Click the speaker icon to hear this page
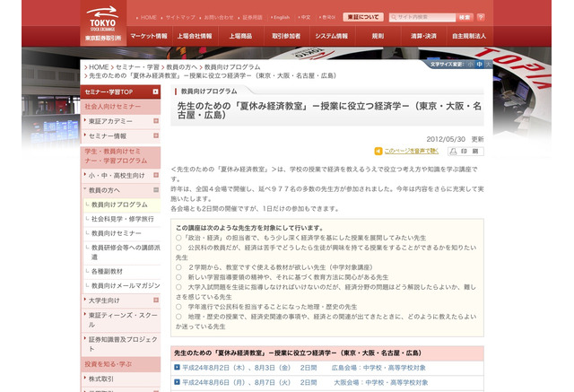Screen dimensions: 574x392 coord(378,152)
